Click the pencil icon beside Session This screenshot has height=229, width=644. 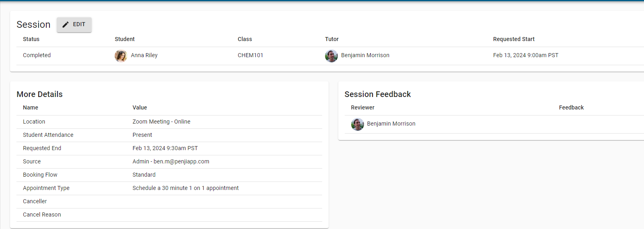[x=66, y=25]
